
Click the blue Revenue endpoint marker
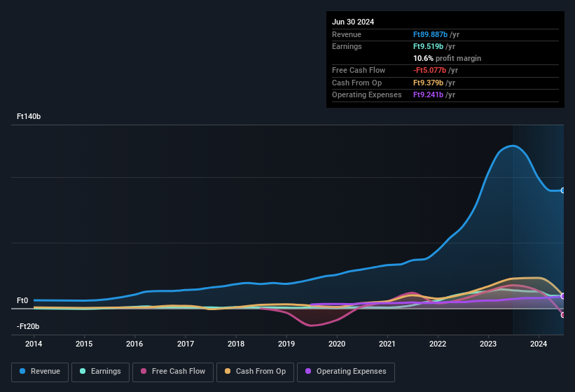tap(563, 190)
